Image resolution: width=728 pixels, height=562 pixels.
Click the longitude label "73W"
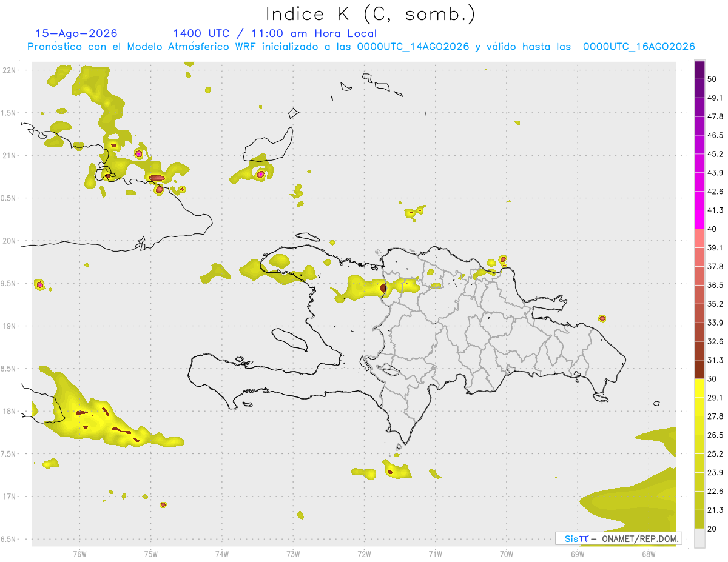(x=293, y=553)
